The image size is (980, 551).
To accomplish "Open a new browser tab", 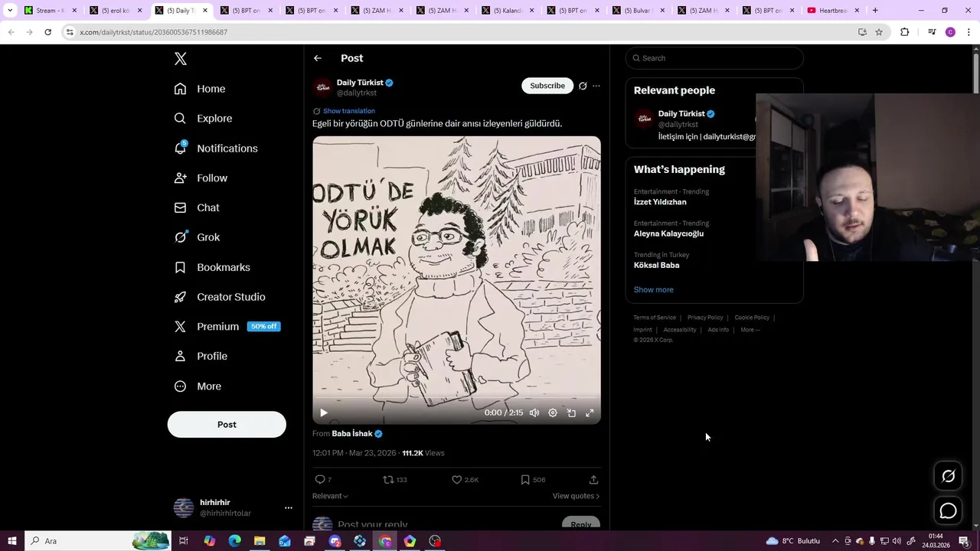I will [875, 11].
